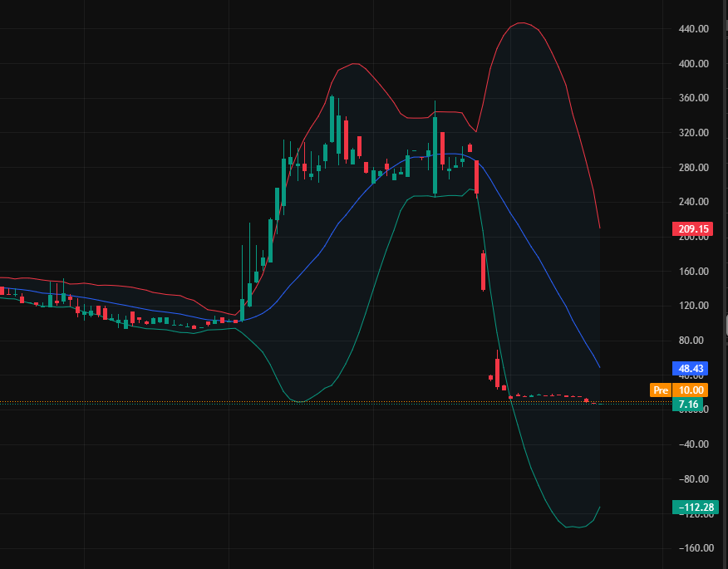728x569 pixels.
Task: Click the orange Pre market label
Action: tap(660, 390)
